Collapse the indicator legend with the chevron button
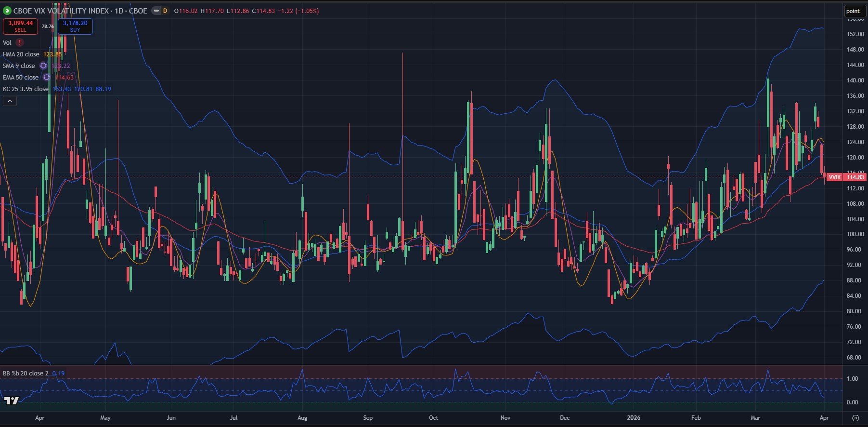 pos(10,101)
